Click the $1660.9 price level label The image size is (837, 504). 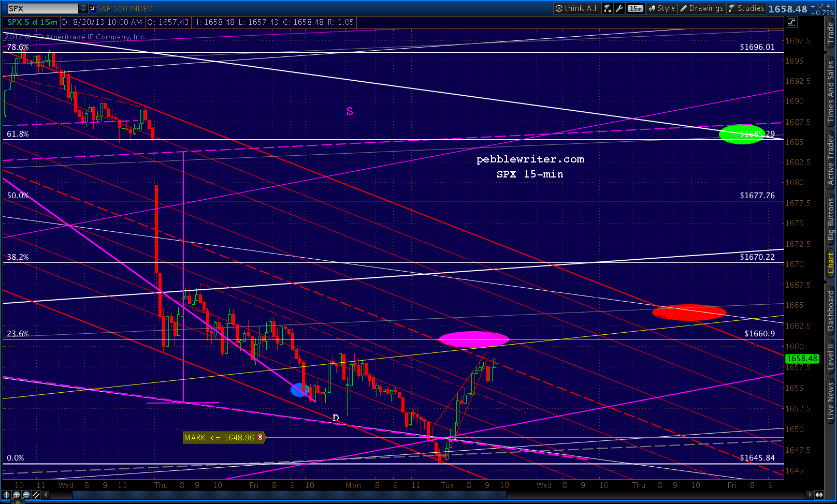tap(760, 334)
